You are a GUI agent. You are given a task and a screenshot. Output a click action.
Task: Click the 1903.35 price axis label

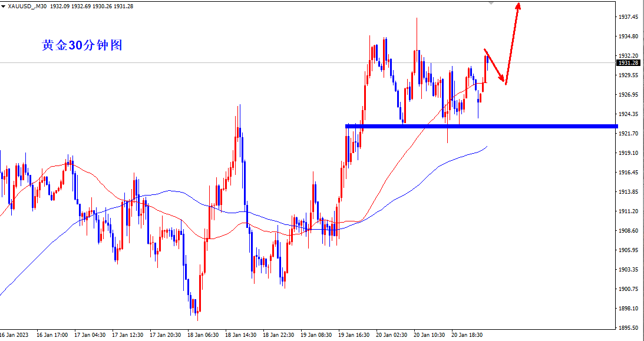[x=629, y=270]
